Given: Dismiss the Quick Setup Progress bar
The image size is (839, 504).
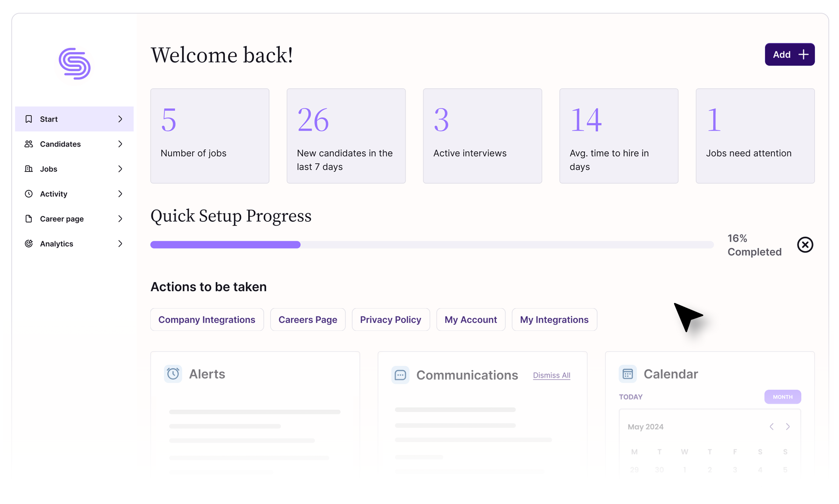Looking at the screenshot, I should tap(805, 244).
